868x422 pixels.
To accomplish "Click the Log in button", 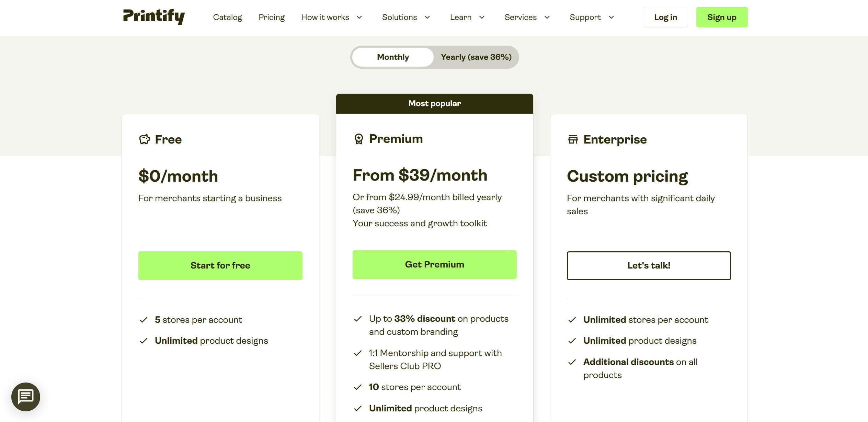I will pos(665,17).
